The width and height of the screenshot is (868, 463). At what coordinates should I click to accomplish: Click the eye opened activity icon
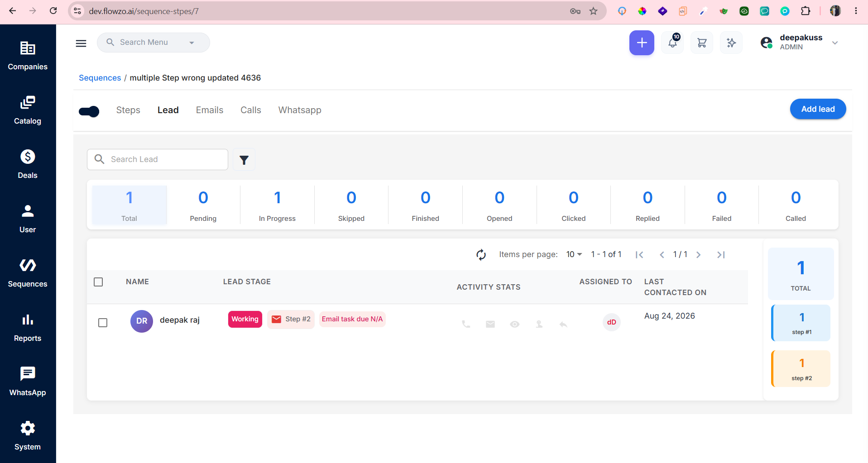tap(515, 324)
